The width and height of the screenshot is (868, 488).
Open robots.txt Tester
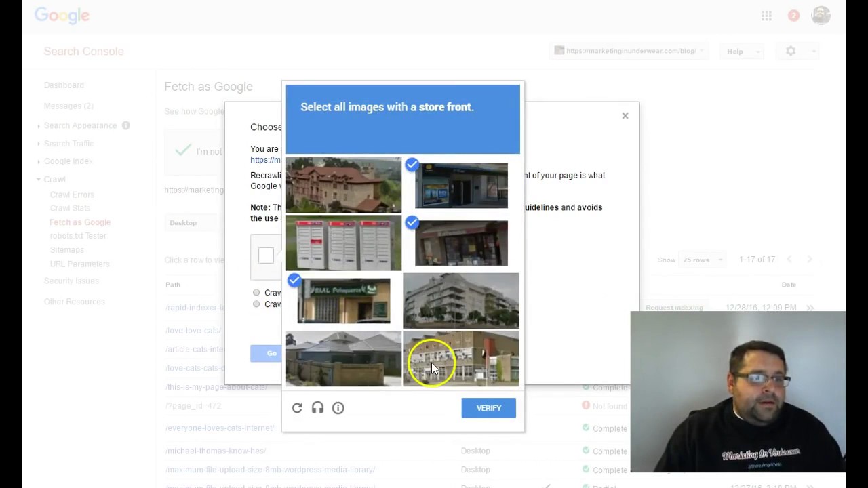tap(78, 236)
